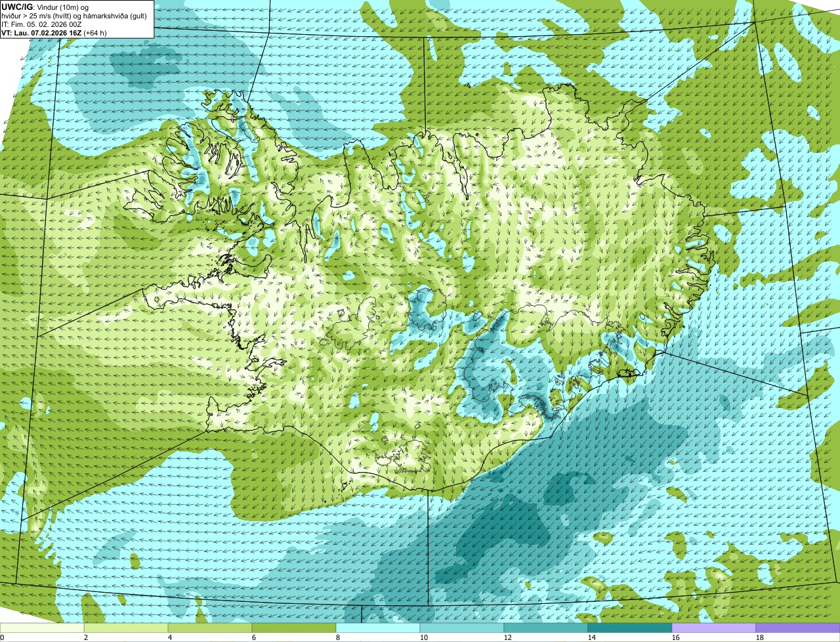Select the 8–10 pale cyan scale swatch
Viewport: 840px width, 642px height.
point(379,628)
